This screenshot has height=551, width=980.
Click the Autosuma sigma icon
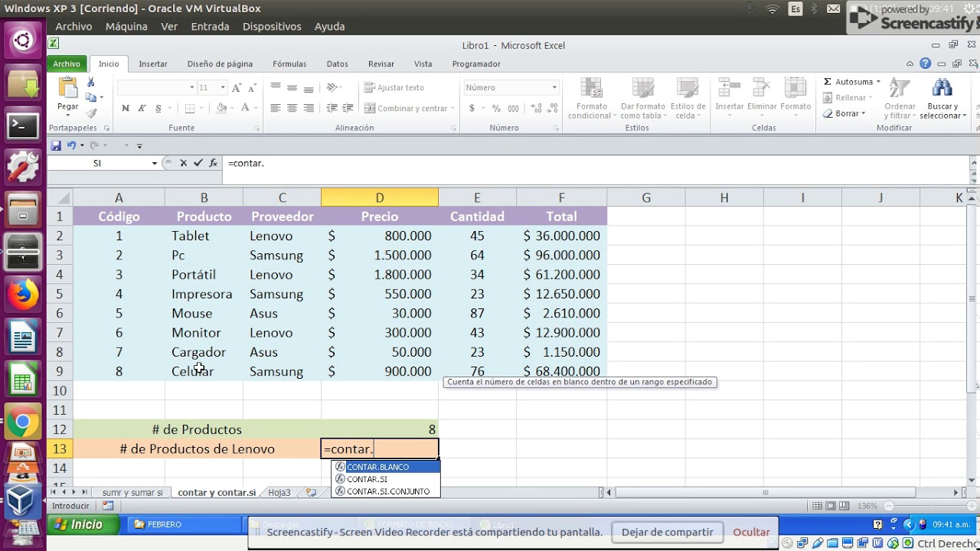coord(828,82)
